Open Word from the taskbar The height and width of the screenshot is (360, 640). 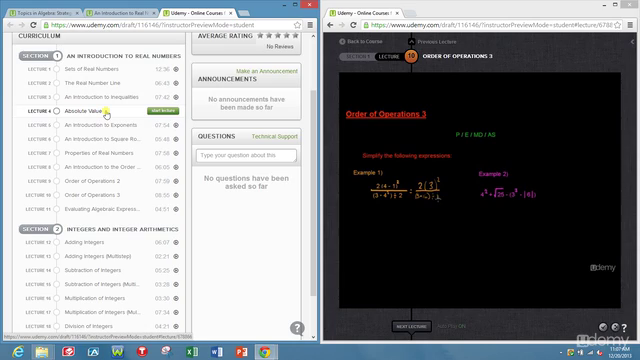tap(217, 351)
